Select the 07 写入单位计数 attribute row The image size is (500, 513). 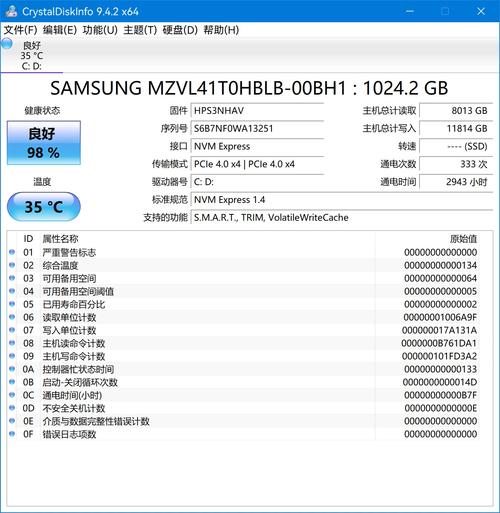click(x=243, y=330)
